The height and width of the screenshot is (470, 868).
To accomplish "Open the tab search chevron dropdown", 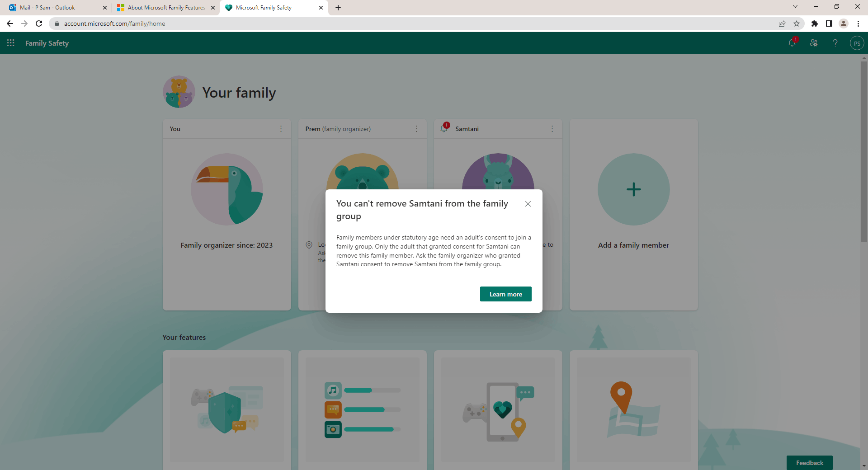I will click(x=795, y=7).
